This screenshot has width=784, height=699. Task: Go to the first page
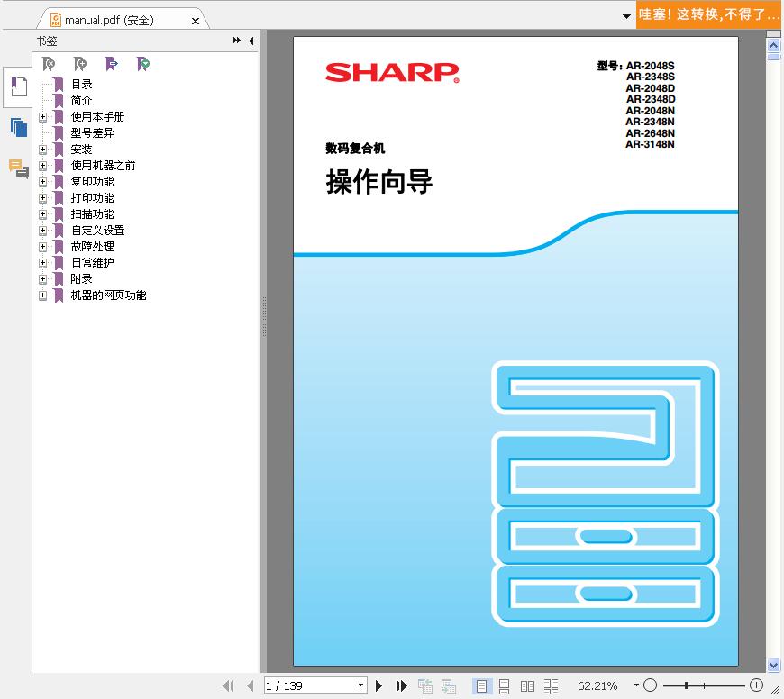click(229, 686)
